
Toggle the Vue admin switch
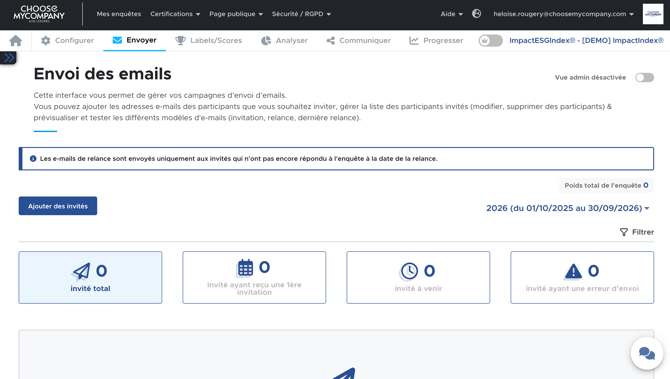(644, 77)
